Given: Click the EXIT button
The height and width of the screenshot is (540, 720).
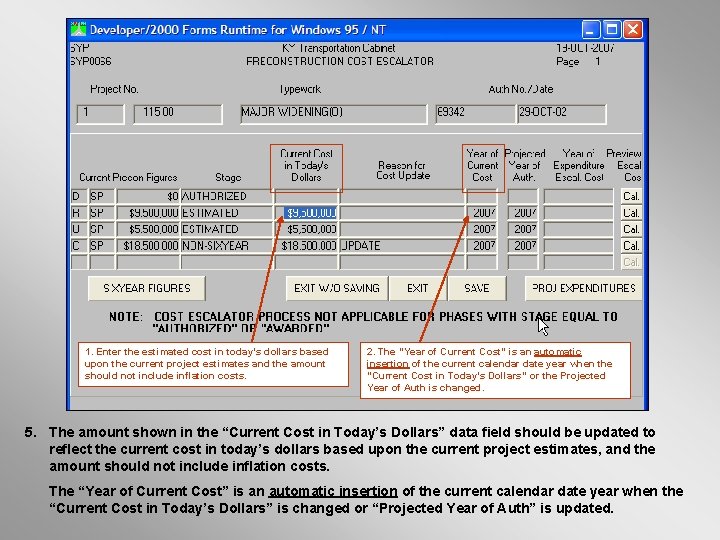Looking at the screenshot, I should pyautogui.click(x=417, y=288).
